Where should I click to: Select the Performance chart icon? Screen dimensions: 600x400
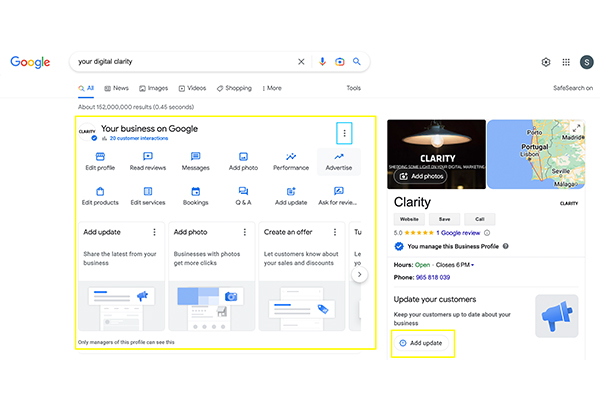(291, 157)
